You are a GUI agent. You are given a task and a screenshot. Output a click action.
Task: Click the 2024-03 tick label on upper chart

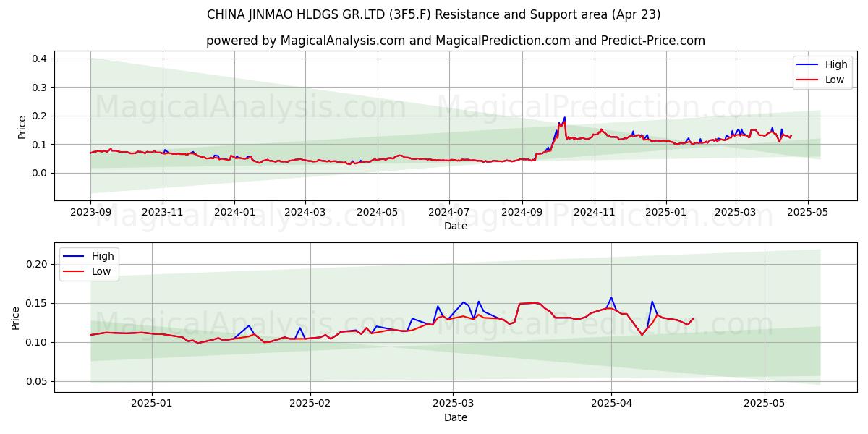coord(305,212)
